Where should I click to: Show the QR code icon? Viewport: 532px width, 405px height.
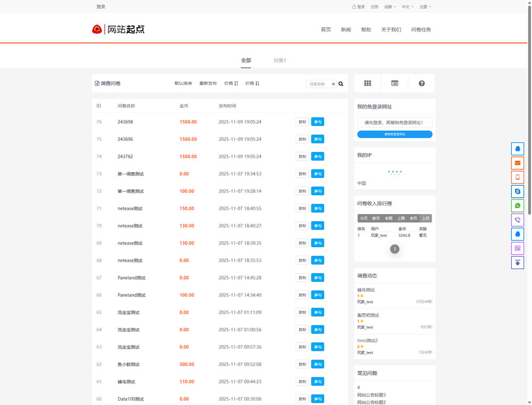tap(517, 248)
